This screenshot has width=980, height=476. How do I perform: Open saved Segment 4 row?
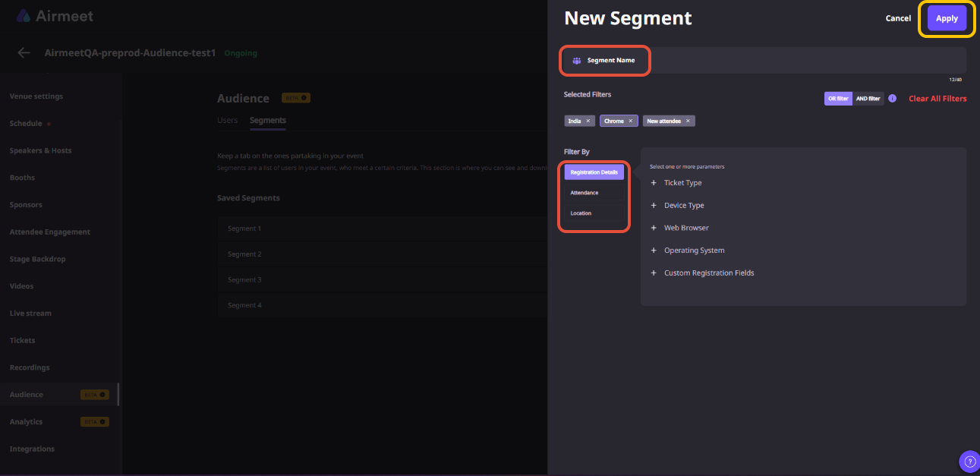(x=383, y=305)
